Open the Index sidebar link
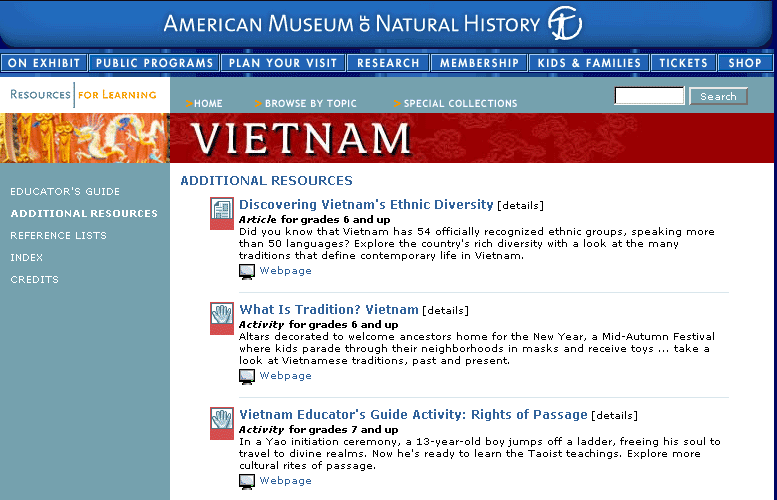The width and height of the screenshot is (777, 500). point(27,258)
